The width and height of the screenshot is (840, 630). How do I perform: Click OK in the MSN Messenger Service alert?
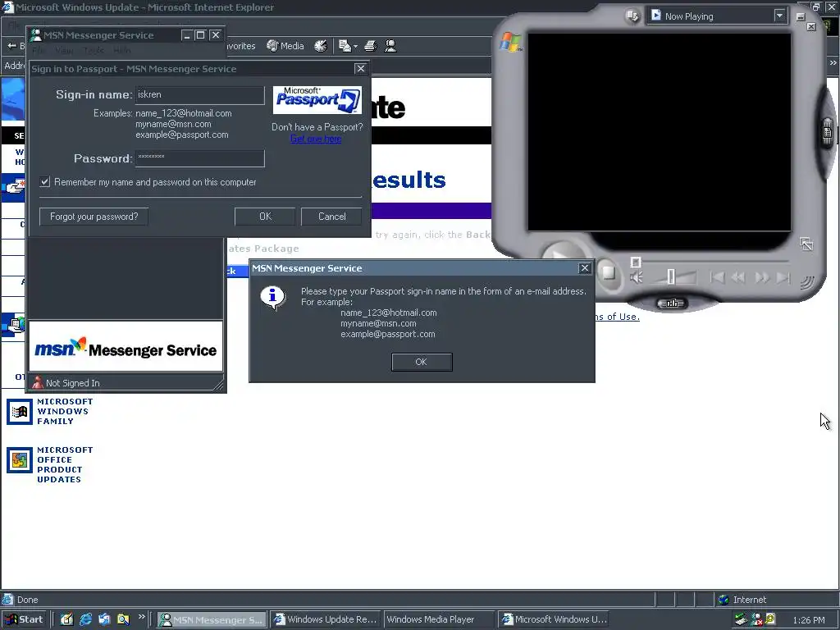click(422, 362)
